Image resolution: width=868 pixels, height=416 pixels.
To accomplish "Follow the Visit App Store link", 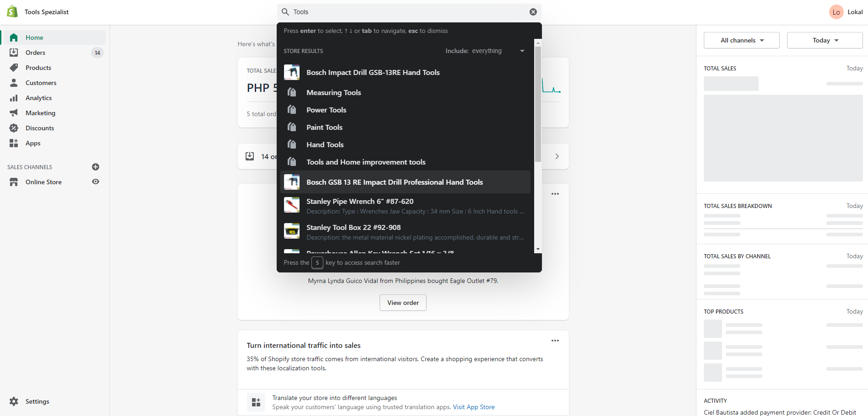I will coord(474,407).
